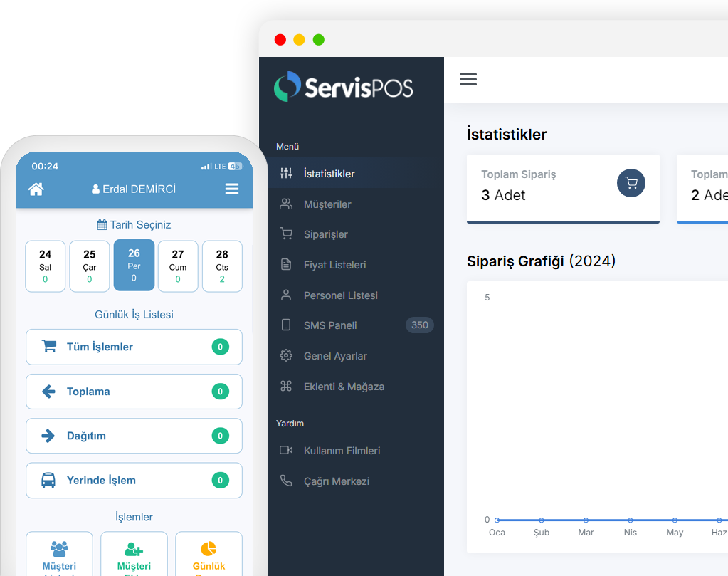728x576 pixels.
Task: Click the Genel Ayarlar gear icon
Action: coord(286,356)
